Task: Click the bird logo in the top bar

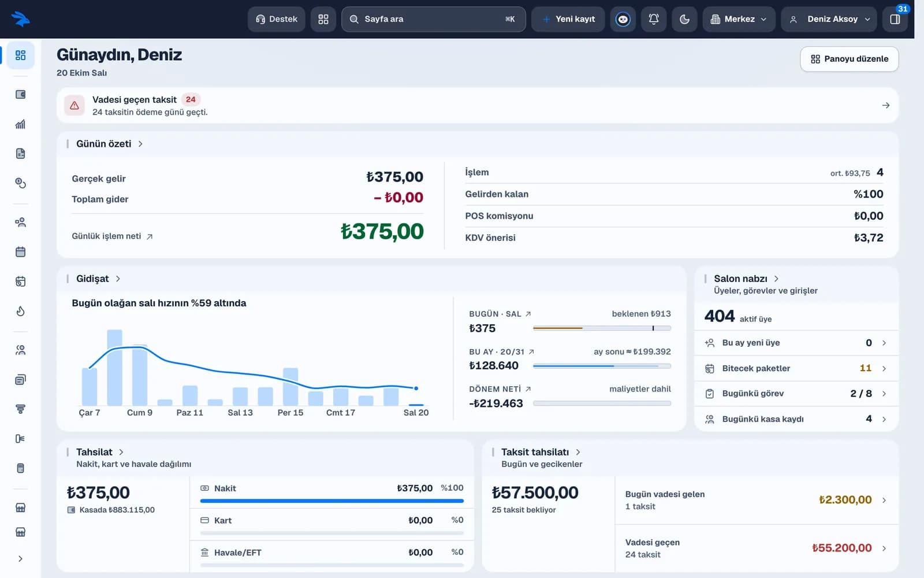Action: [x=20, y=19]
